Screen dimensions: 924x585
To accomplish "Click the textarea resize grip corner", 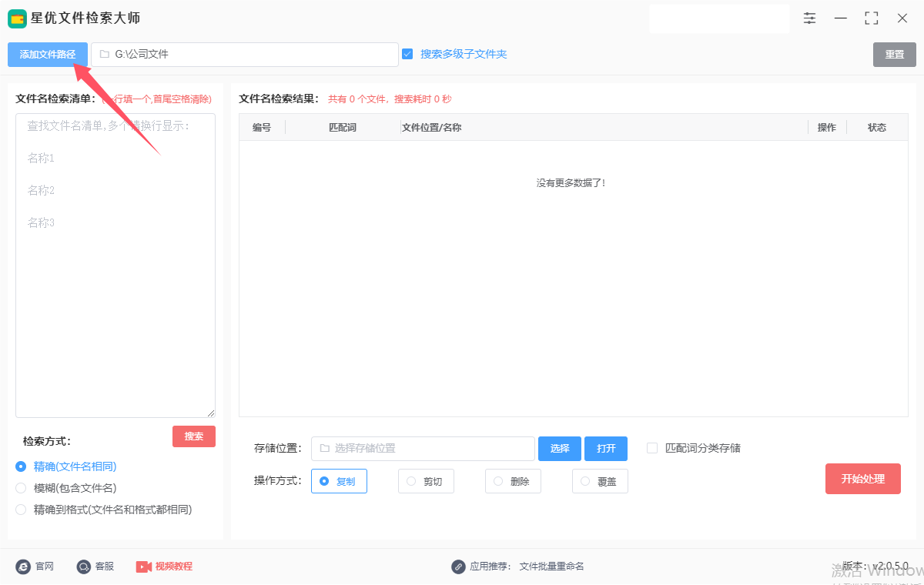I will (211, 413).
